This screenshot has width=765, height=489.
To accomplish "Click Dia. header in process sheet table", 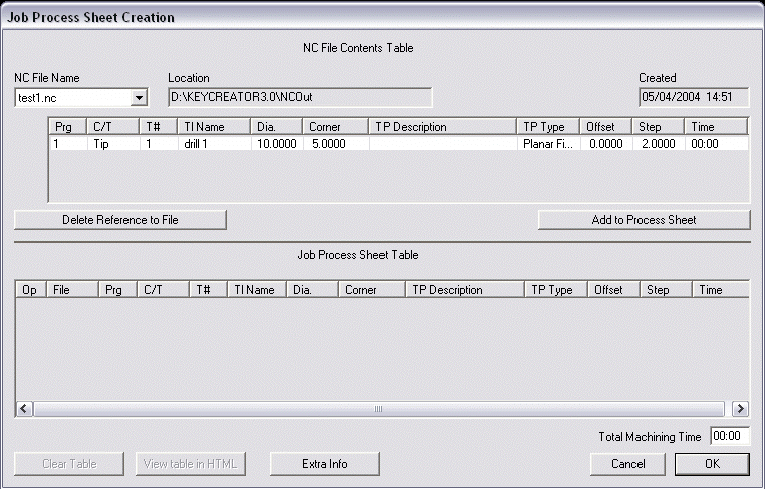I will click(x=312, y=290).
